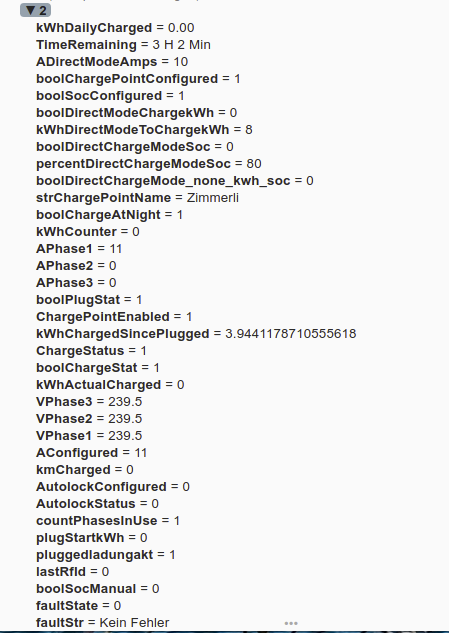Click the ADirectModeAmps value entry
This screenshot has height=633, width=449.
coord(112,62)
